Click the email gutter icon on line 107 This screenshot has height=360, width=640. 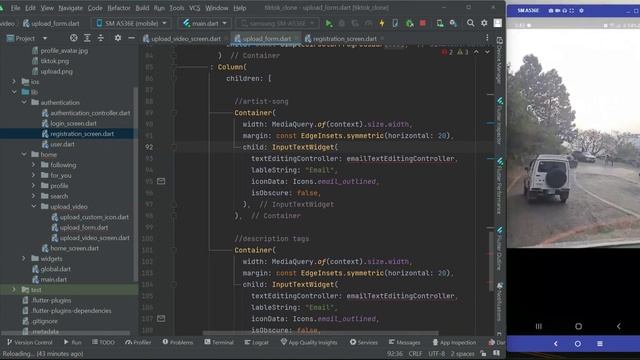[161, 318]
